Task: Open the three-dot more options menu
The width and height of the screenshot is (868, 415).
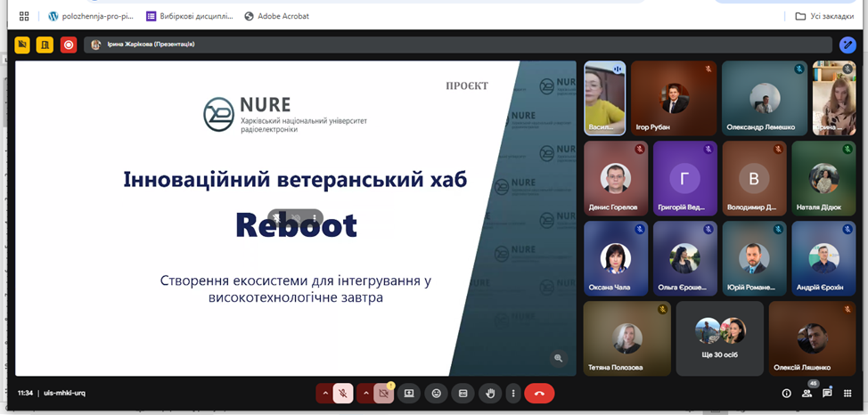Action: pyautogui.click(x=513, y=394)
